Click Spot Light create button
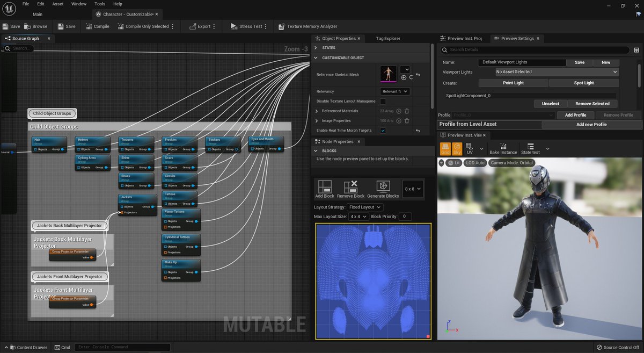 pyautogui.click(x=584, y=83)
